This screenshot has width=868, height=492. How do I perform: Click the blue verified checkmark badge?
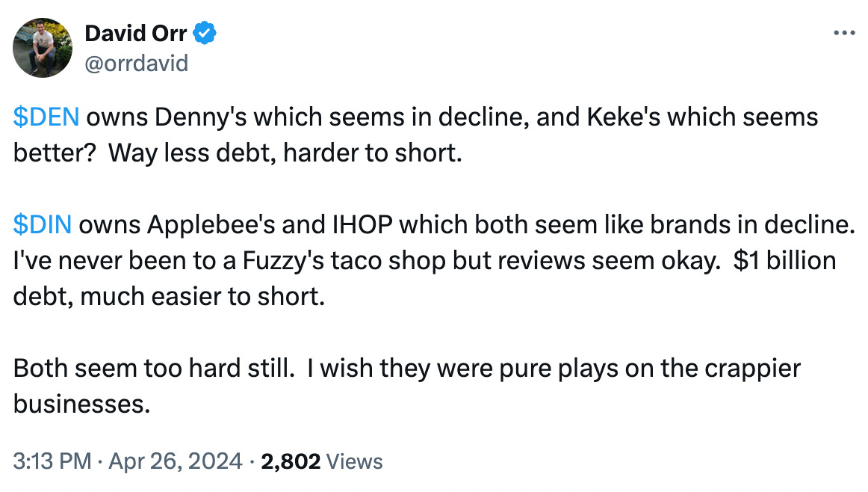[204, 33]
